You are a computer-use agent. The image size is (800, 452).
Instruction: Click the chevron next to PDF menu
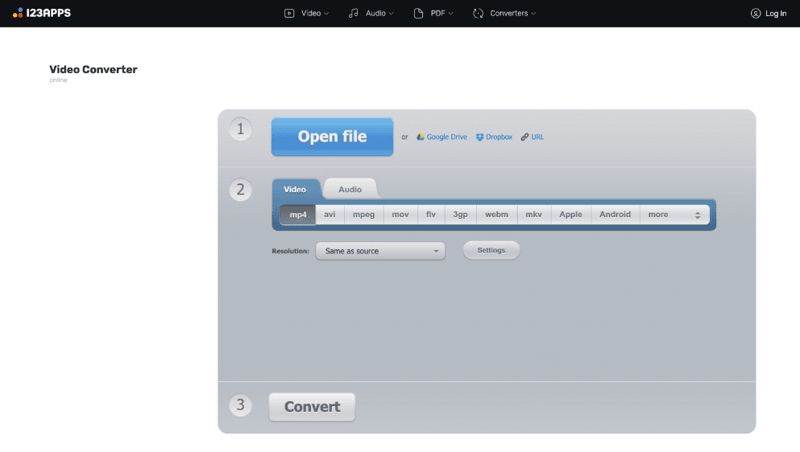451,14
